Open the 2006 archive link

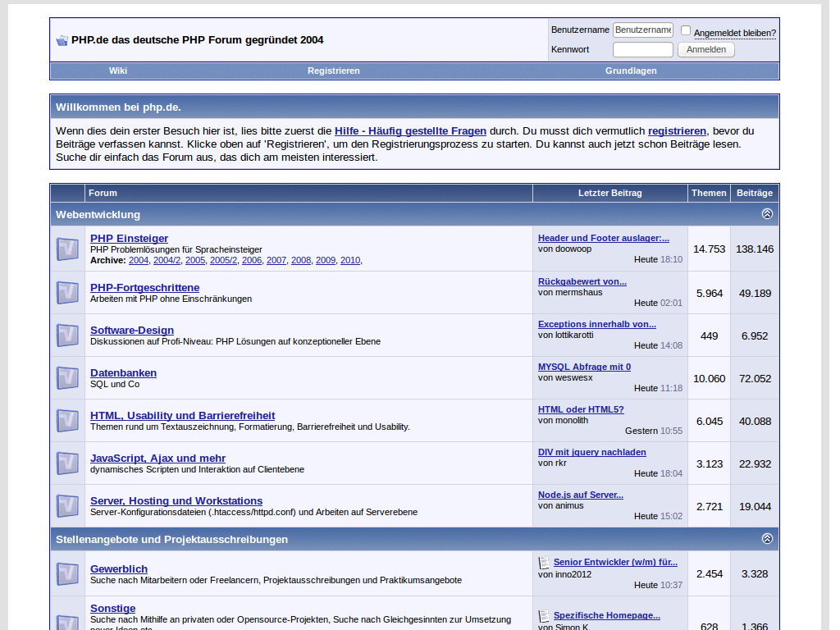[252, 260]
